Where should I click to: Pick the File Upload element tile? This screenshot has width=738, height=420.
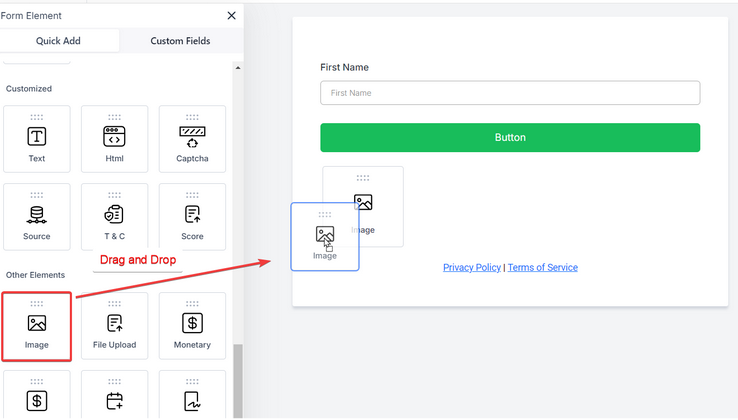click(114, 326)
